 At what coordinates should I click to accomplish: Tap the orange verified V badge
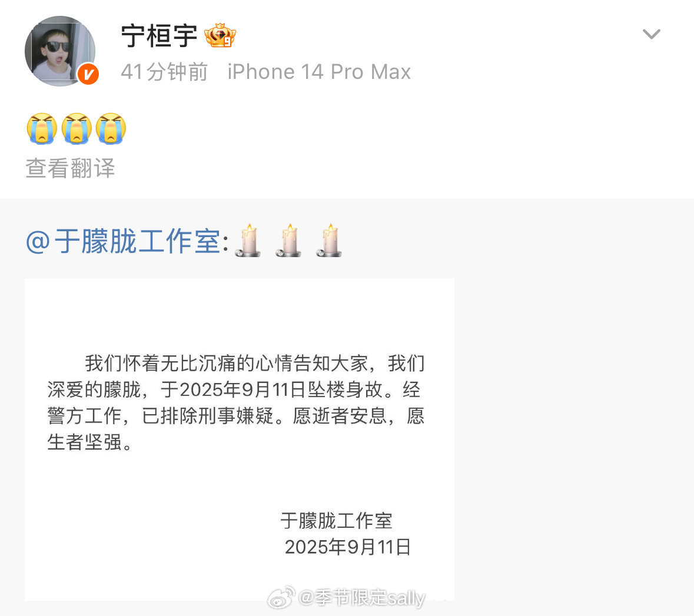click(x=88, y=74)
